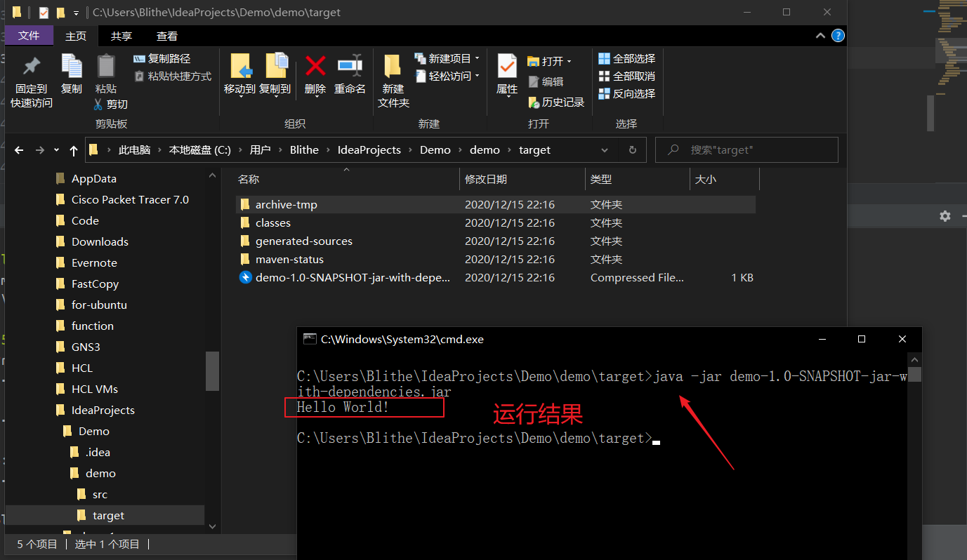Click the settings gear in the background IDE window
This screenshot has width=967, height=560.
pyautogui.click(x=945, y=216)
